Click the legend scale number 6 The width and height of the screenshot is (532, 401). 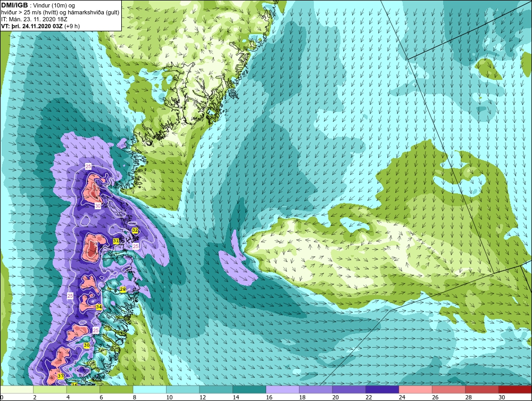(x=102, y=397)
